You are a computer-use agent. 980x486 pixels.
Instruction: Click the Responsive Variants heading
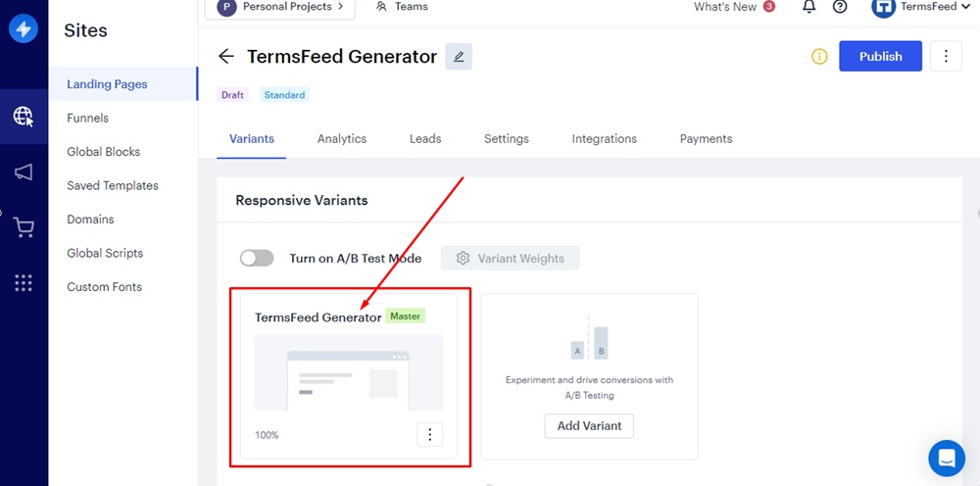coord(302,201)
